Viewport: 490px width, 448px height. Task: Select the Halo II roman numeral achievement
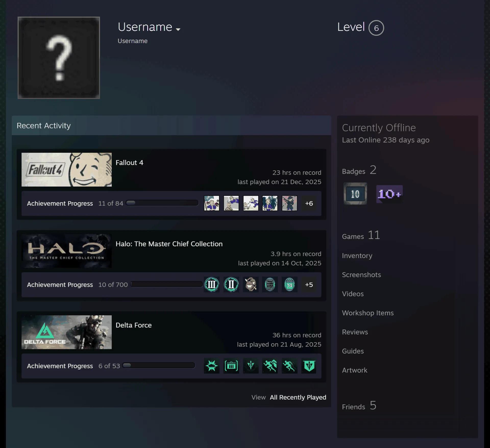pyautogui.click(x=231, y=284)
